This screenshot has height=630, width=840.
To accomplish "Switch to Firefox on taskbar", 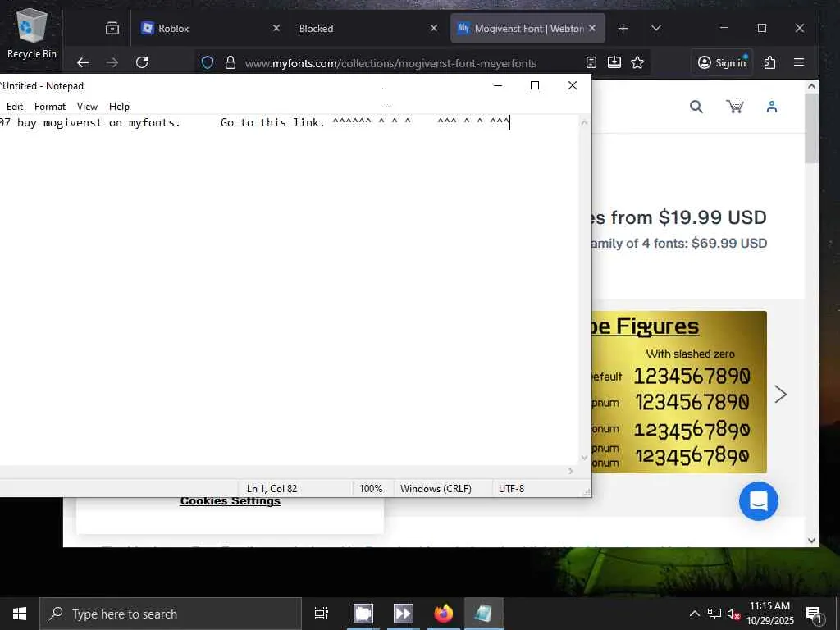I will tap(443, 614).
